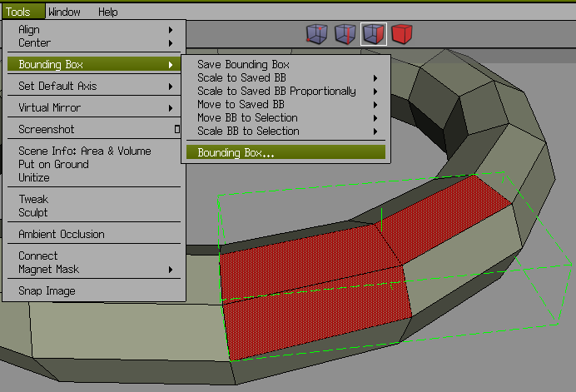The height and width of the screenshot is (392, 576).
Task: Select the highlighted Bounding Box menu entry
Action: click(94, 64)
